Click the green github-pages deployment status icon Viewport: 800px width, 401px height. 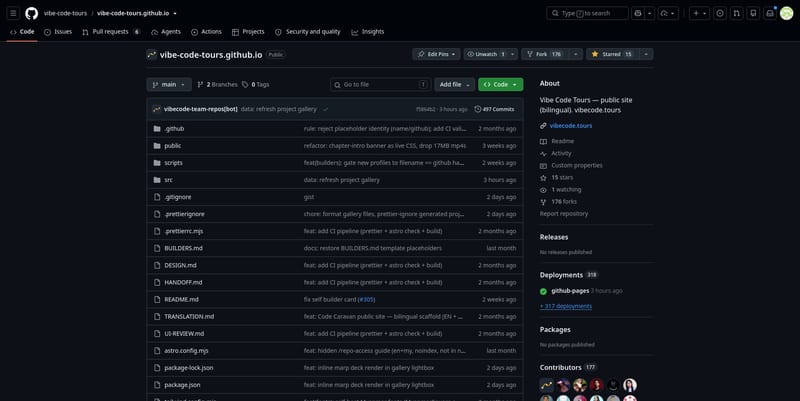click(x=543, y=291)
